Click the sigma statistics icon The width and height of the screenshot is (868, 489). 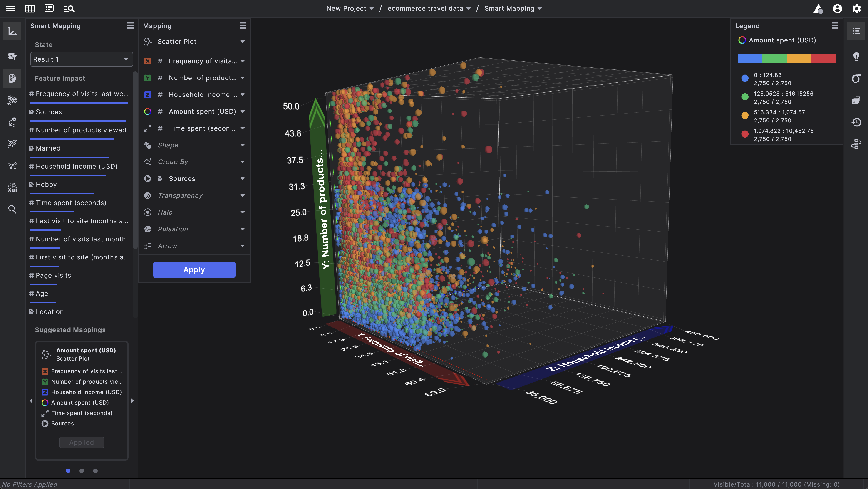tap(856, 79)
